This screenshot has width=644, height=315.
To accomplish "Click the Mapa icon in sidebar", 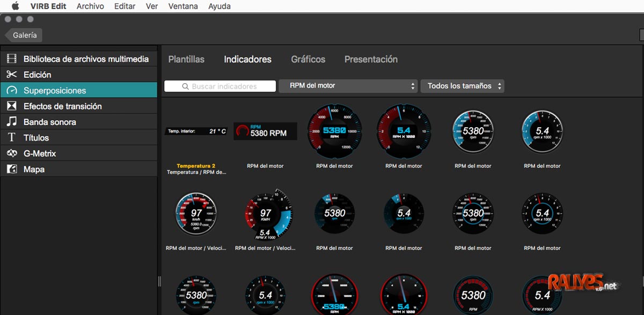I will (12, 169).
